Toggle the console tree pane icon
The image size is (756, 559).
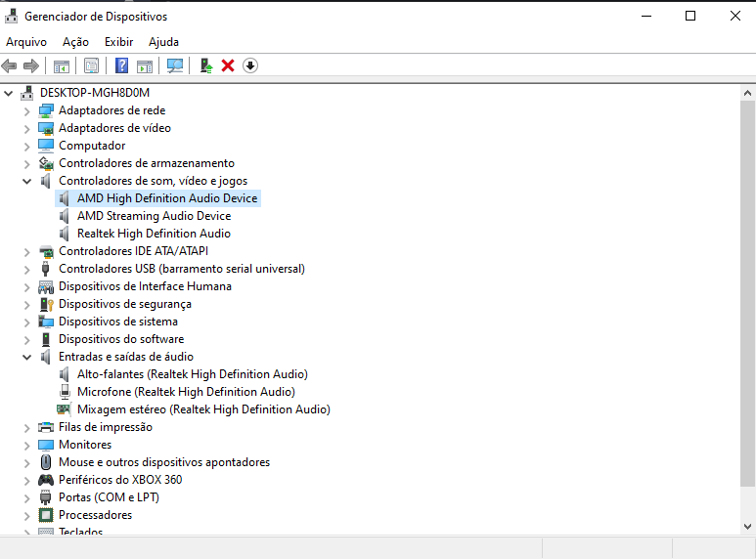[x=62, y=65]
